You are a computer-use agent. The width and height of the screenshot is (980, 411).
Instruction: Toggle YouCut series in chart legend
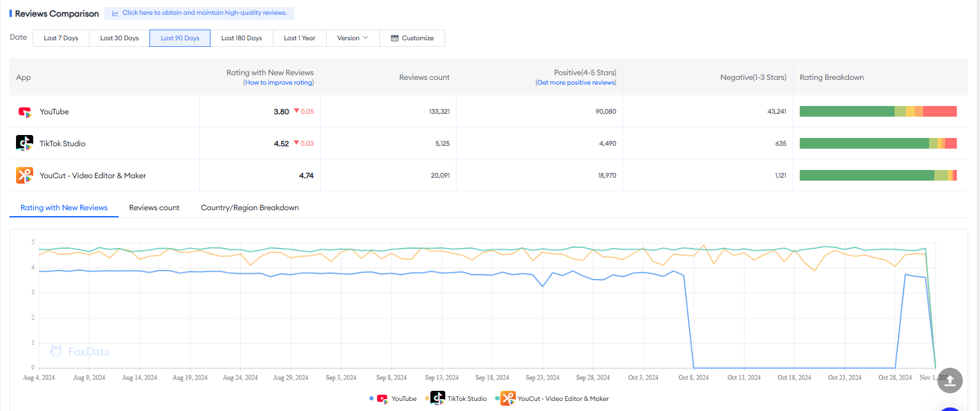click(x=552, y=399)
